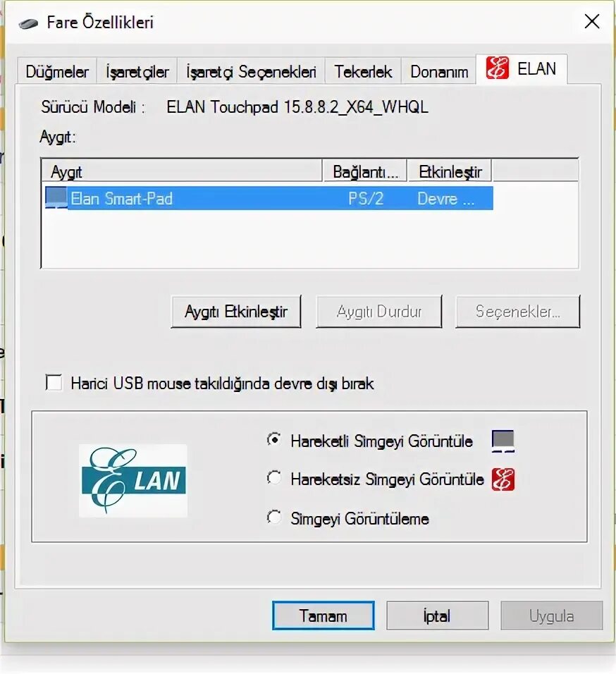The height and width of the screenshot is (674, 616).
Task: Select the Elan Smart-Pad device row
Action: coord(269,198)
